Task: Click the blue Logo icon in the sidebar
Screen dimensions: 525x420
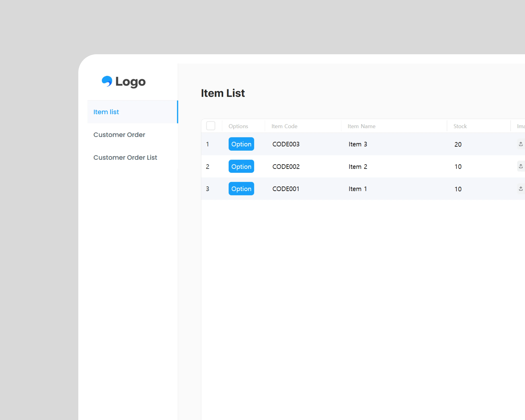Action: tap(107, 82)
